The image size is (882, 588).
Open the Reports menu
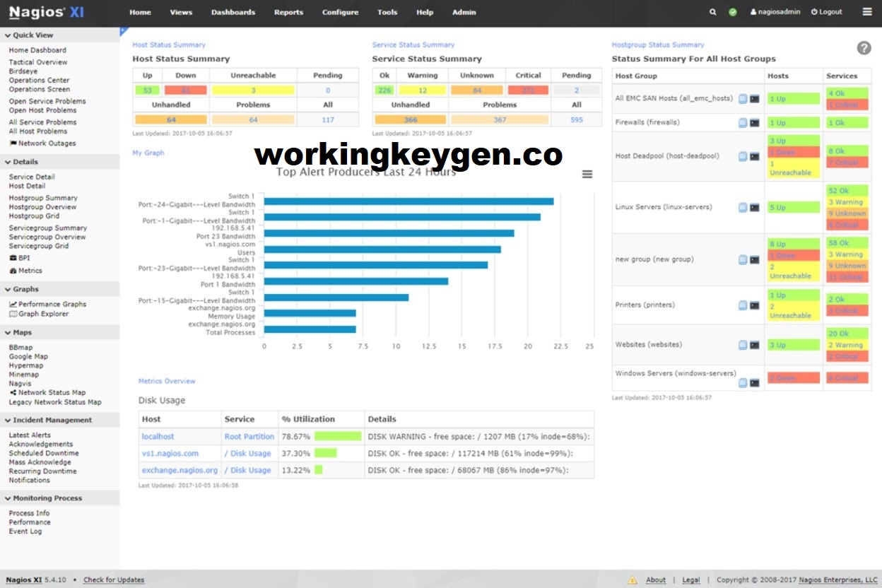(288, 12)
